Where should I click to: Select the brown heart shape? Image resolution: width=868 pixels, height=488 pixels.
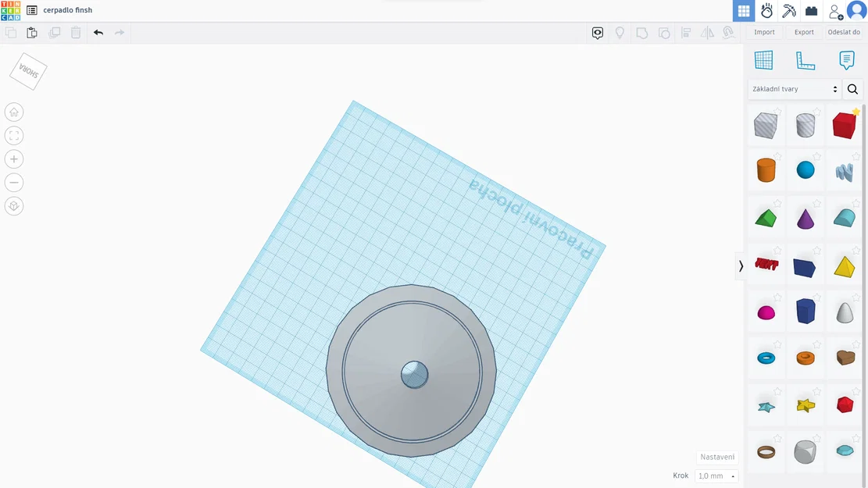[845, 358]
